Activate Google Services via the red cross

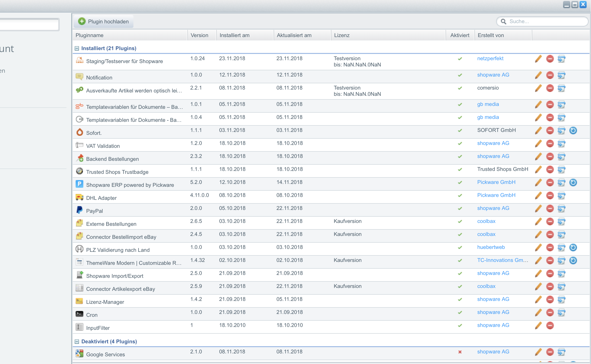coord(460,352)
